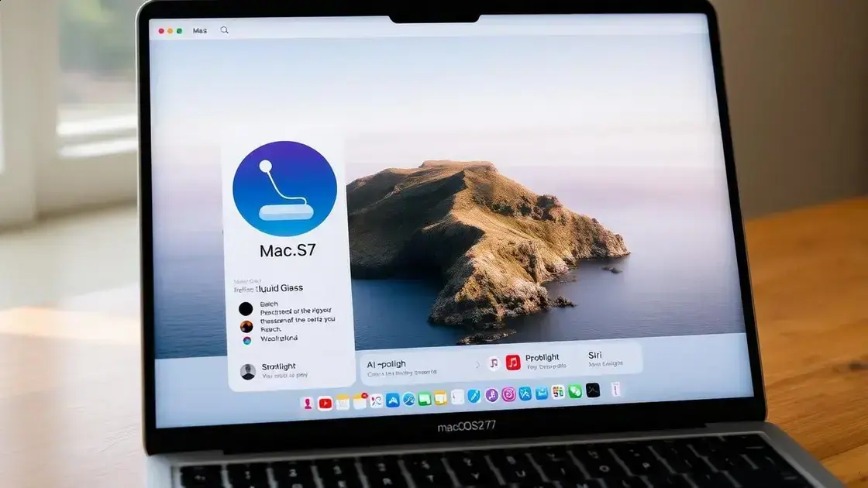Click the 'Woolrelind' entry
Screen dimensions: 868x488
coord(279,338)
